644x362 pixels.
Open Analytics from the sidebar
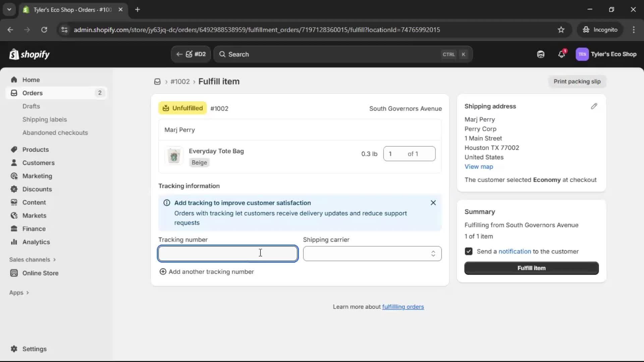[35, 242]
